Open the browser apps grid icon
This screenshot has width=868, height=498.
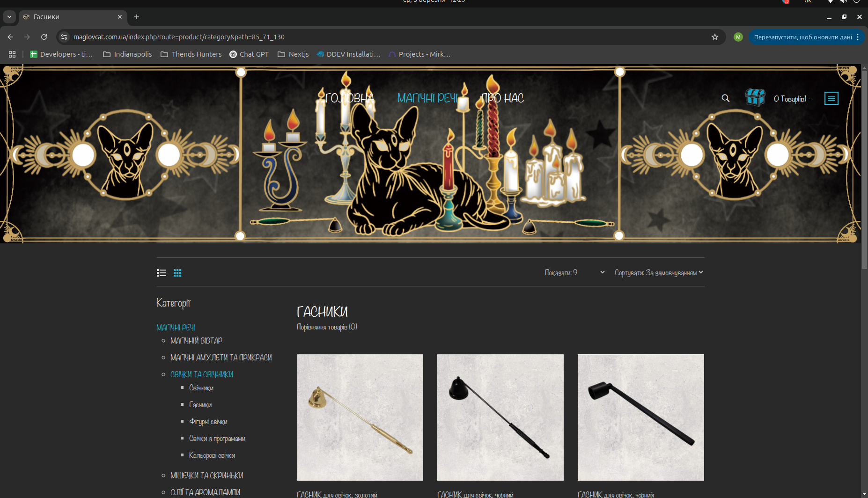[x=12, y=54]
